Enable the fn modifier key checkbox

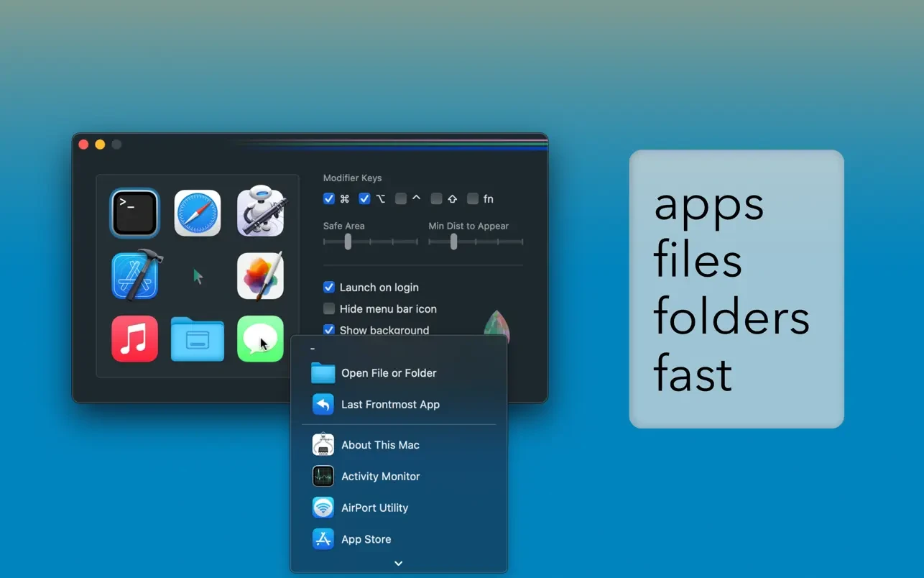473,199
